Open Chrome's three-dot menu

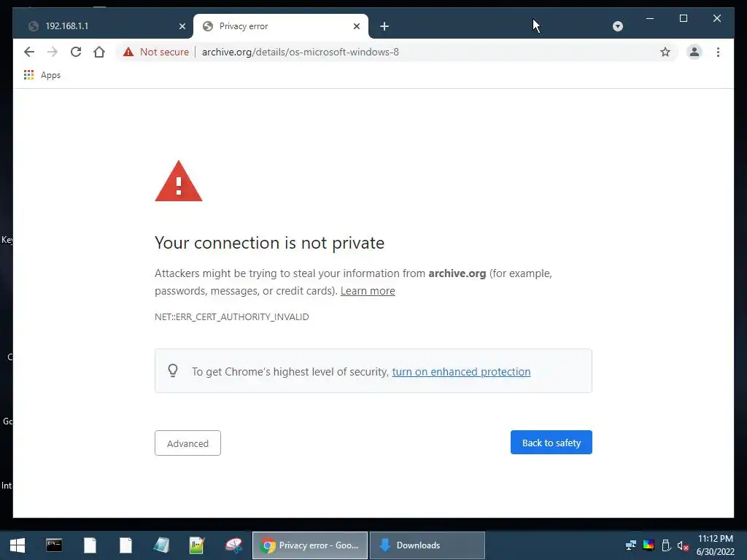pyautogui.click(x=718, y=52)
